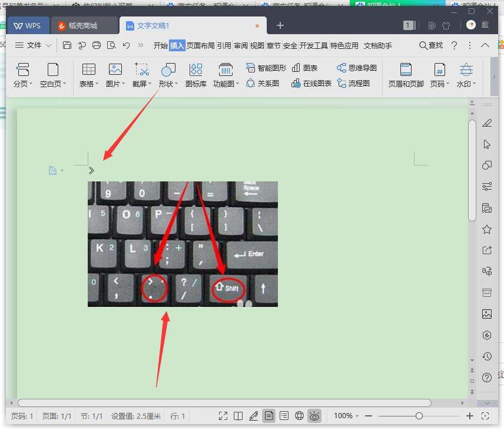Click the WPS home button

click(28, 25)
